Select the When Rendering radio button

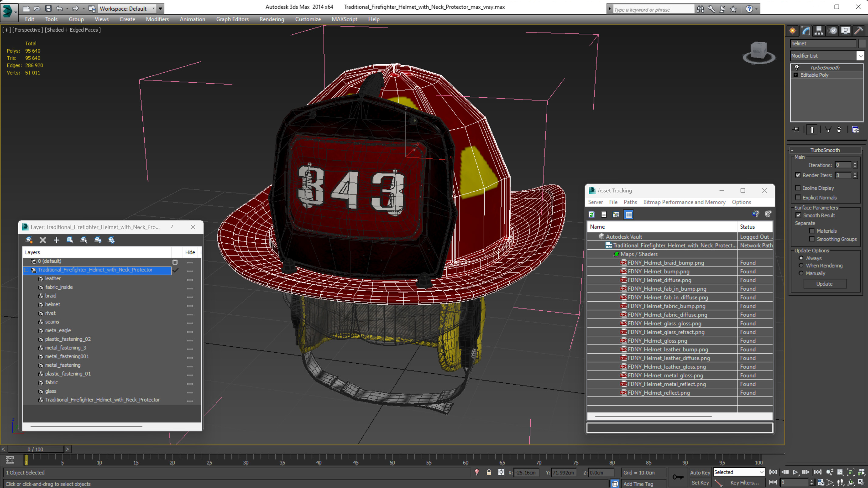pos(801,265)
